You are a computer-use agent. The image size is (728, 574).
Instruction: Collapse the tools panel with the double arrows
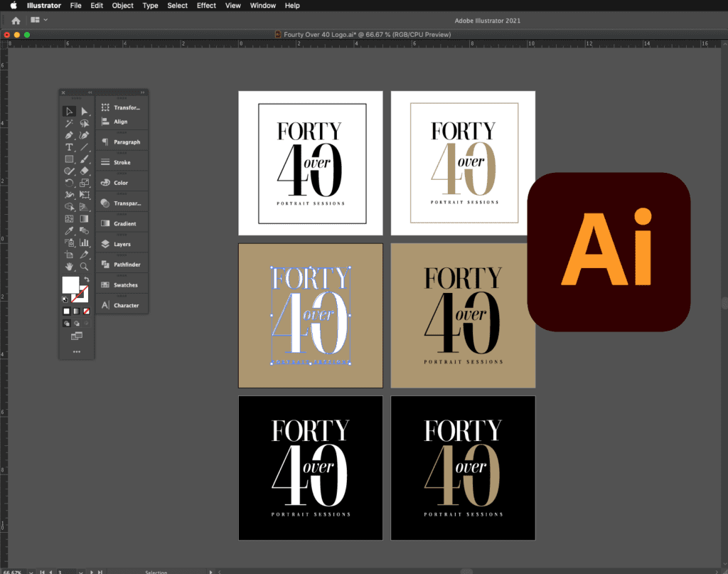[x=88, y=92]
